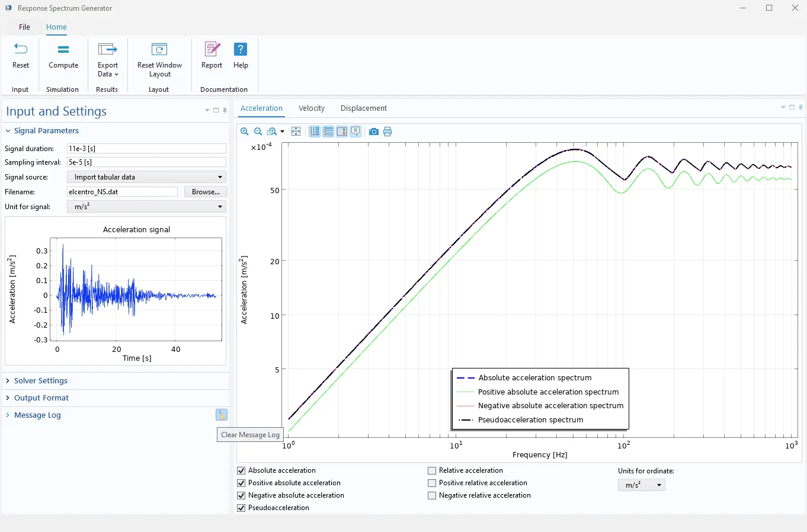Click the Compute simulation button
807x532 pixels.
(63, 56)
